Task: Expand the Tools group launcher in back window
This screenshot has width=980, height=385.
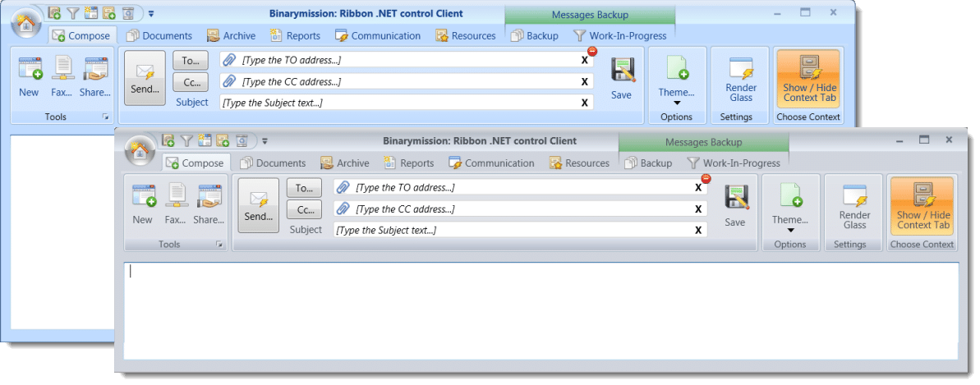Action: (106, 117)
